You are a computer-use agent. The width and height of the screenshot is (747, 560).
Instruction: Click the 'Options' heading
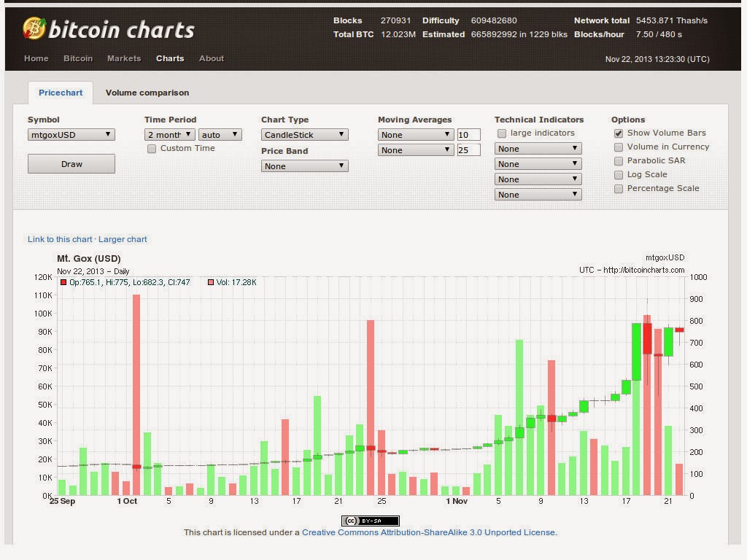[628, 120]
